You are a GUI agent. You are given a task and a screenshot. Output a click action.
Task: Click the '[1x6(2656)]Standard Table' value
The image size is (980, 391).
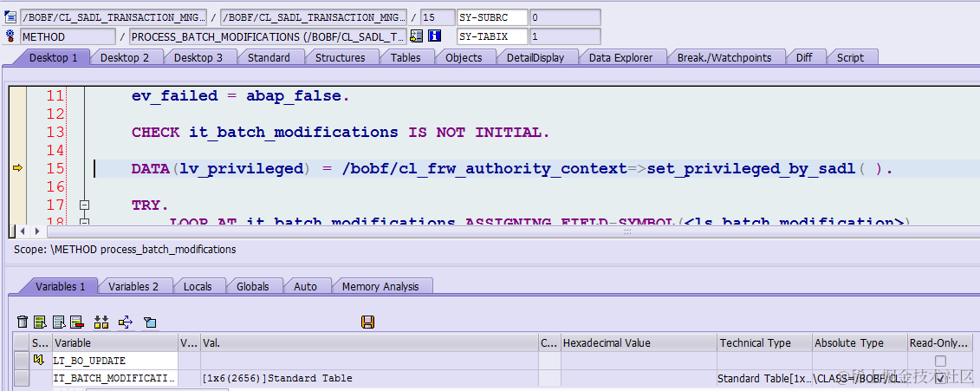(x=277, y=378)
